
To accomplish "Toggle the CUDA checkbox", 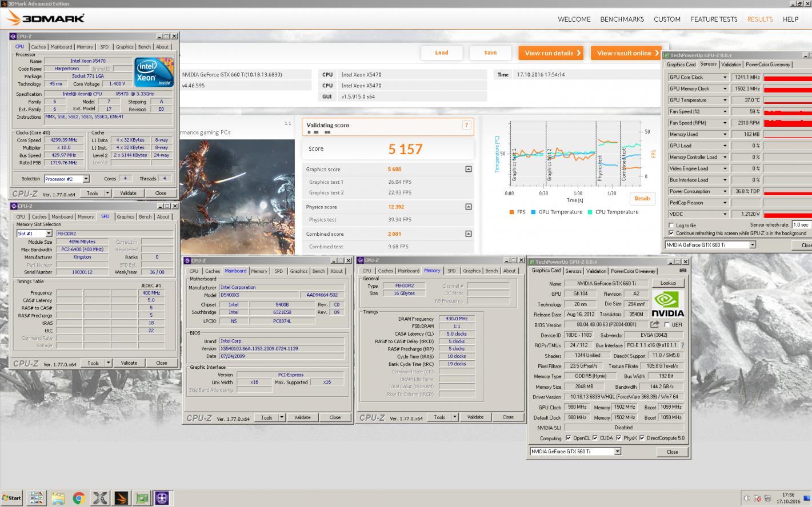I will tap(595, 438).
